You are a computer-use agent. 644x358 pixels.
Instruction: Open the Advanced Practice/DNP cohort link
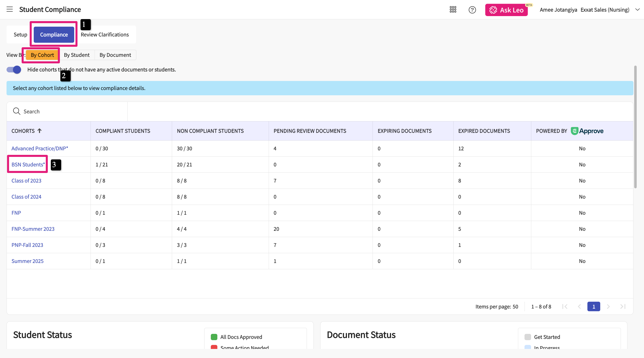point(40,148)
